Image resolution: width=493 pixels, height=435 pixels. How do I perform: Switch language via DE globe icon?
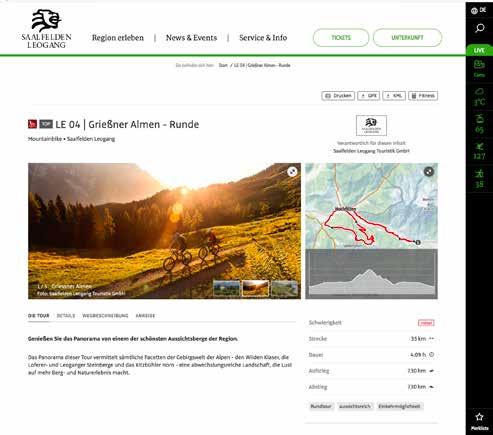click(479, 11)
